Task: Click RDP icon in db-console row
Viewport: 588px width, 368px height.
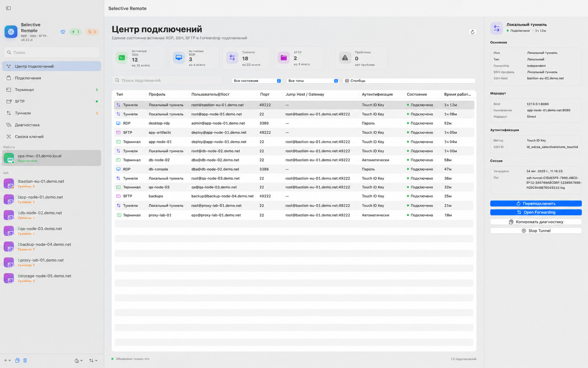Action: click(x=118, y=169)
